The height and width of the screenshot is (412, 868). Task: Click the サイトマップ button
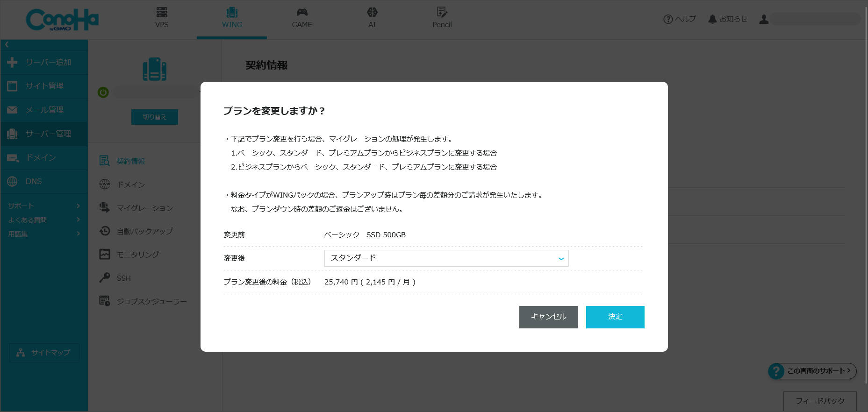click(x=44, y=353)
